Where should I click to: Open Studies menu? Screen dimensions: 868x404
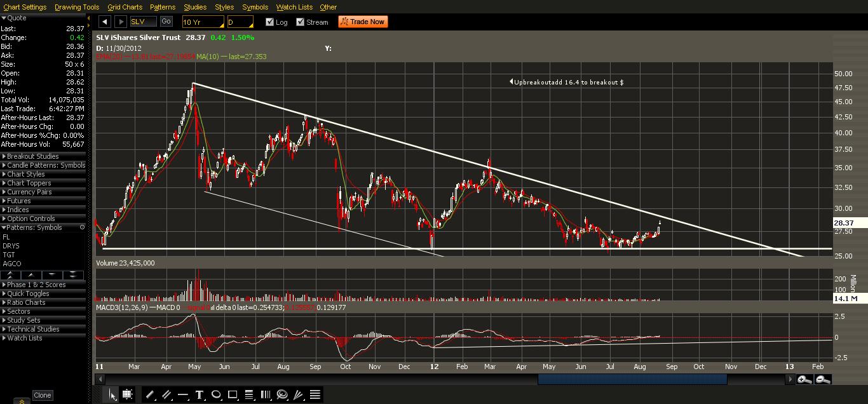195,7
